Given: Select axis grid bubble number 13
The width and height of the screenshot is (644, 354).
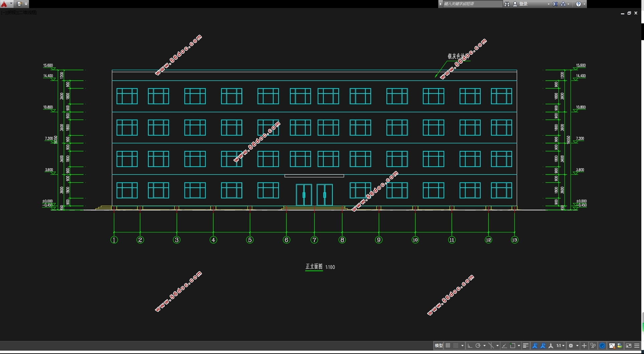Looking at the screenshot, I should click(x=514, y=240).
